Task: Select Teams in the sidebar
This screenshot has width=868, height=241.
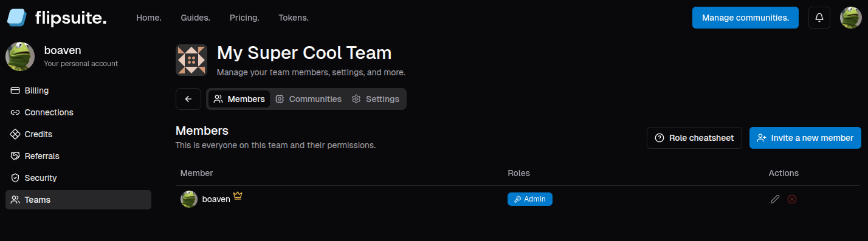Action: (78, 200)
